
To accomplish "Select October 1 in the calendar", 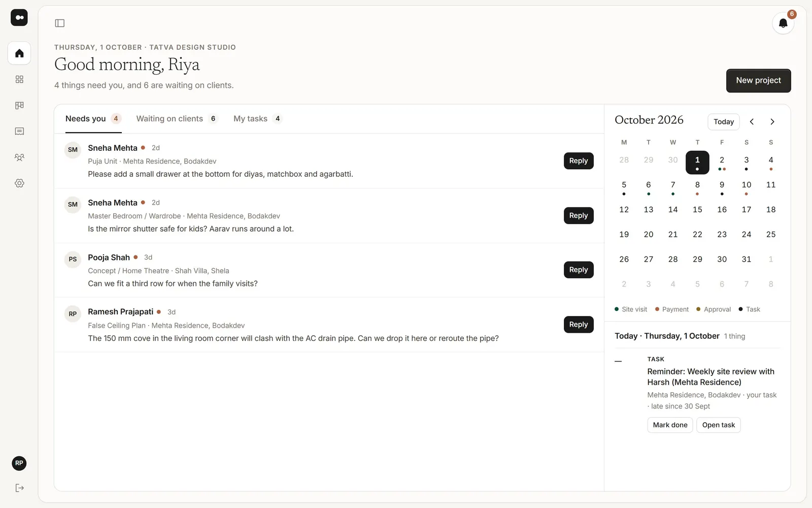I will (697, 163).
